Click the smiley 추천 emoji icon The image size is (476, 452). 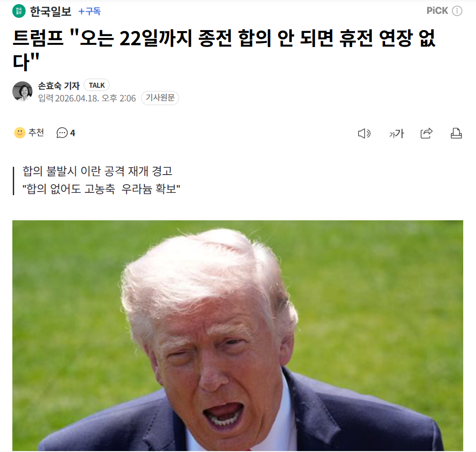20,133
